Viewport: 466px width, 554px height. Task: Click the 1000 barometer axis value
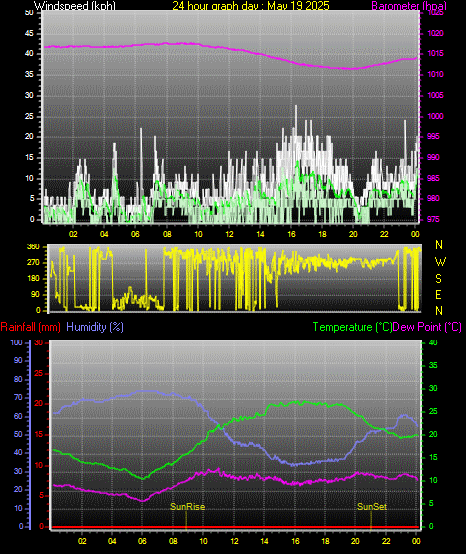(x=435, y=116)
